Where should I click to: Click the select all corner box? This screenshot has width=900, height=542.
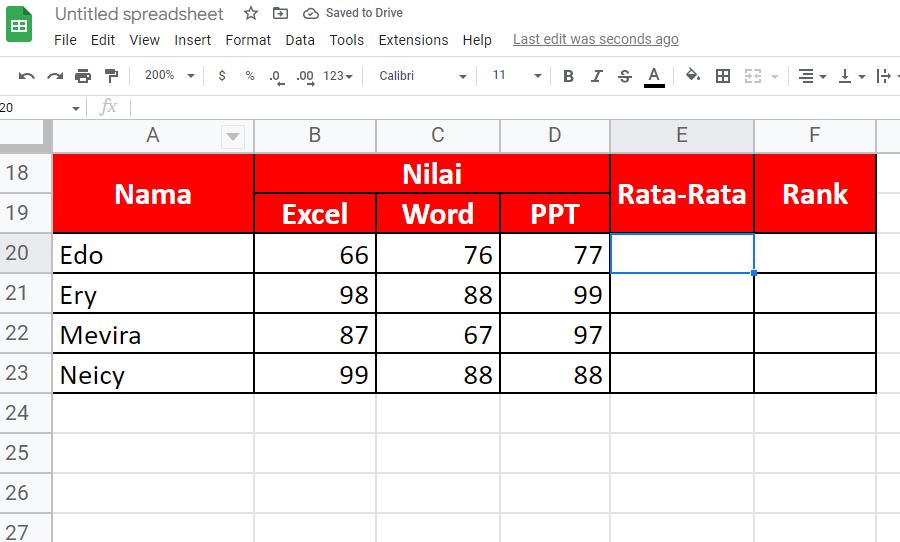pyautogui.click(x=25, y=136)
